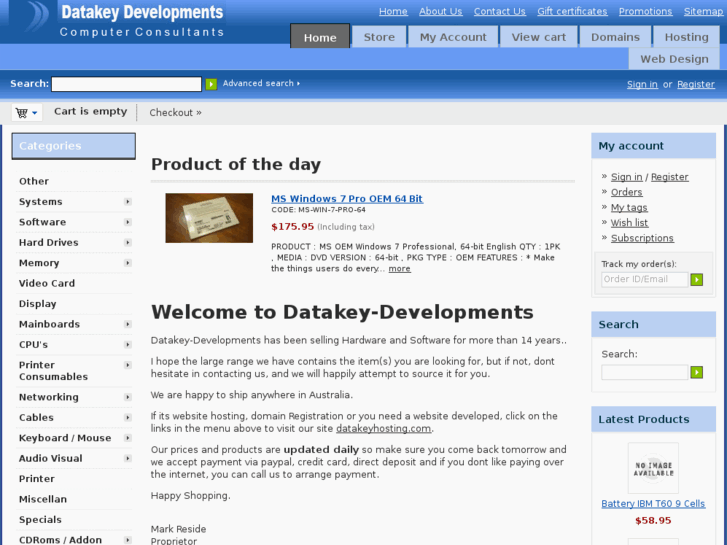
Task: Select the Display category
Action: 38,304
